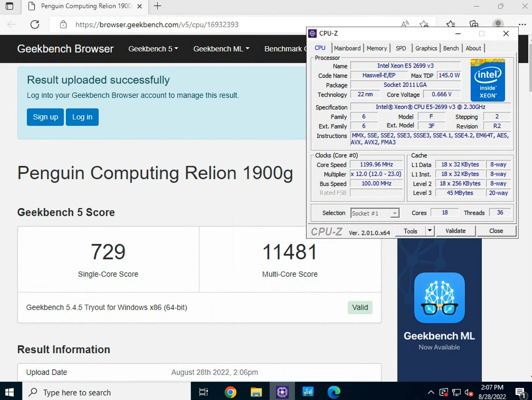
Task: Click the Read aloud icon in address bar
Action: 405,24
